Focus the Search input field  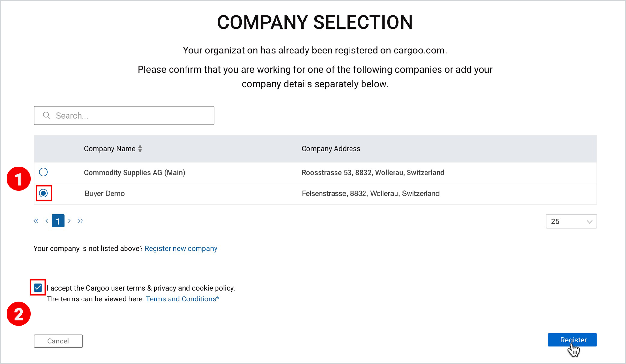tap(124, 115)
